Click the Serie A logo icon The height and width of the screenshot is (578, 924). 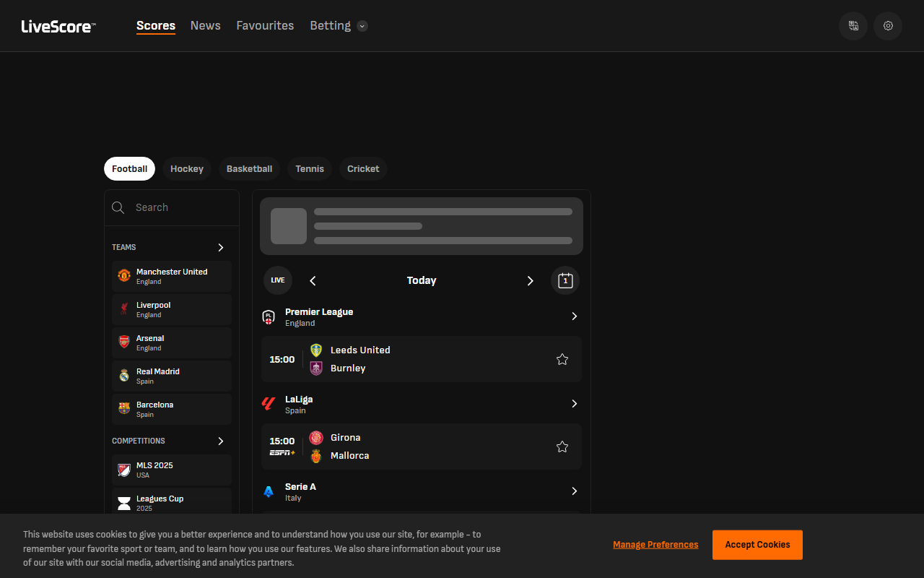pyautogui.click(x=269, y=491)
